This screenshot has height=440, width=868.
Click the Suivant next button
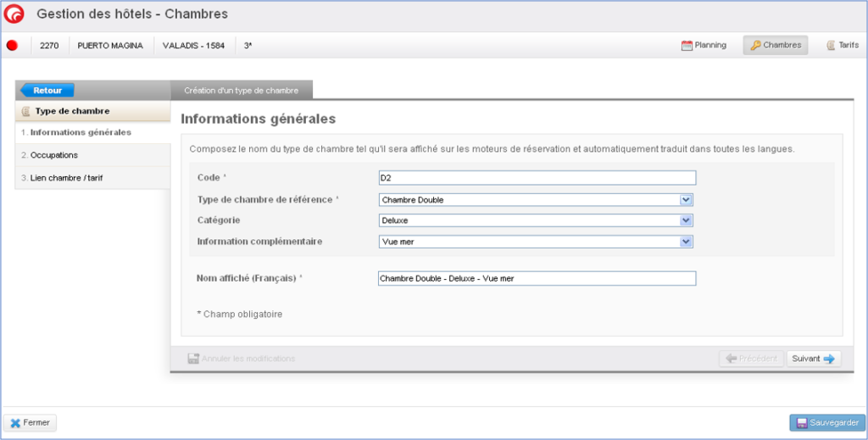pos(813,359)
